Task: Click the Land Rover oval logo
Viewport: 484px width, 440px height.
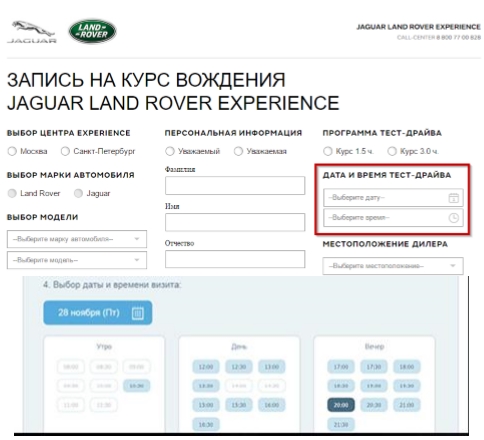Action: (92, 31)
